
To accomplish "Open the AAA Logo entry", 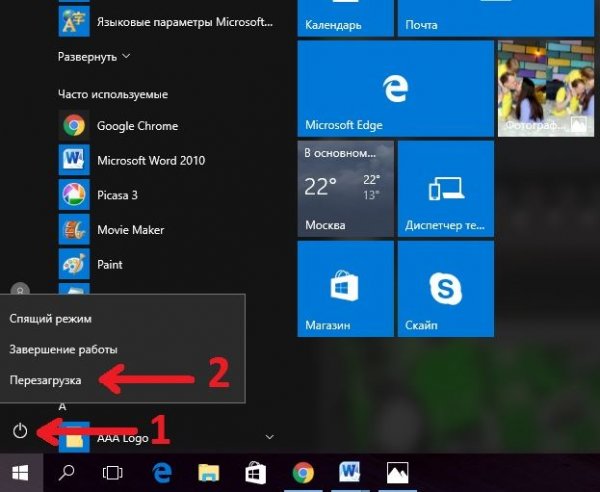I will (122, 438).
